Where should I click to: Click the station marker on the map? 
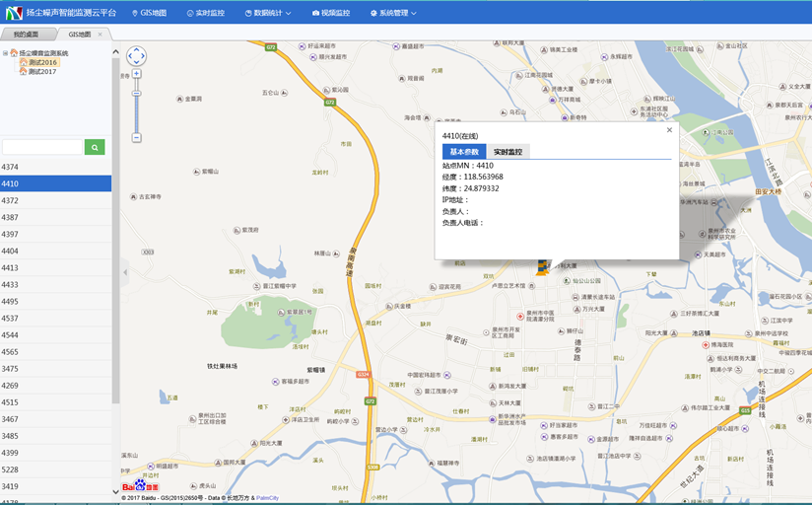[x=543, y=266]
